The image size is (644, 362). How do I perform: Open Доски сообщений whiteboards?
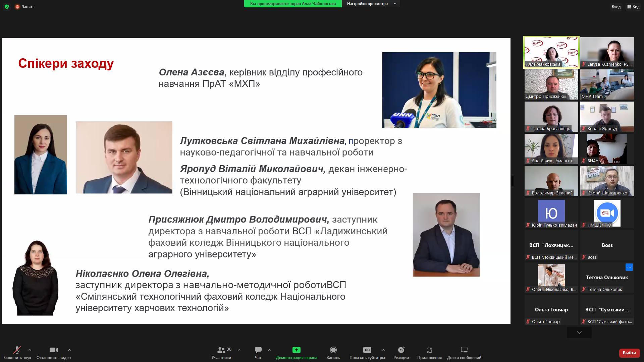(x=464, y=353)
